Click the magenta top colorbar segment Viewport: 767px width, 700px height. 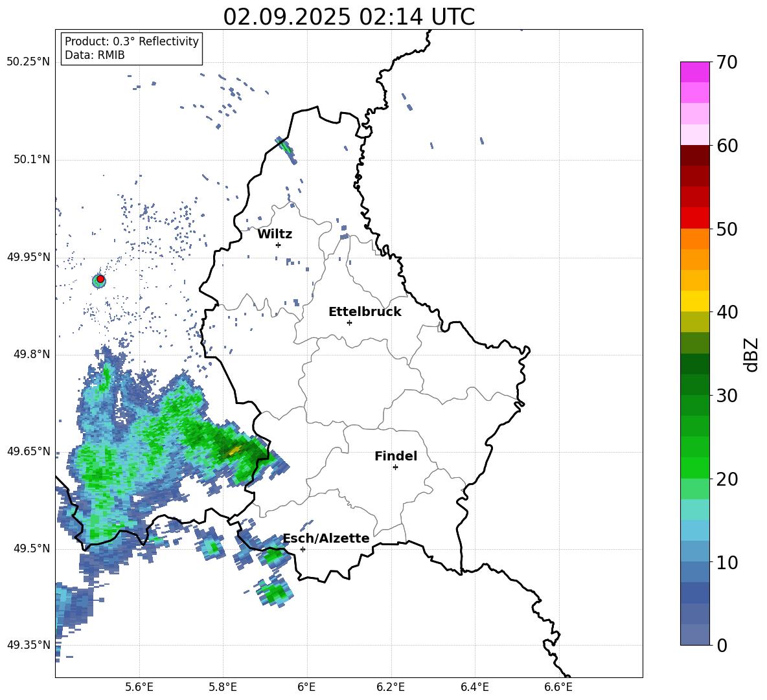pos(694,72)
